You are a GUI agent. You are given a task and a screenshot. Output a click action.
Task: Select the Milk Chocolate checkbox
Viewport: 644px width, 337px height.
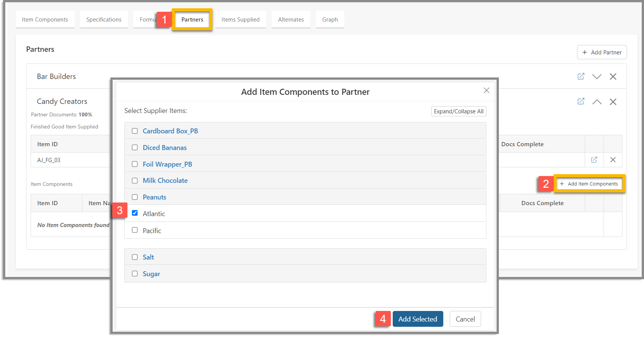coord(135,181)
